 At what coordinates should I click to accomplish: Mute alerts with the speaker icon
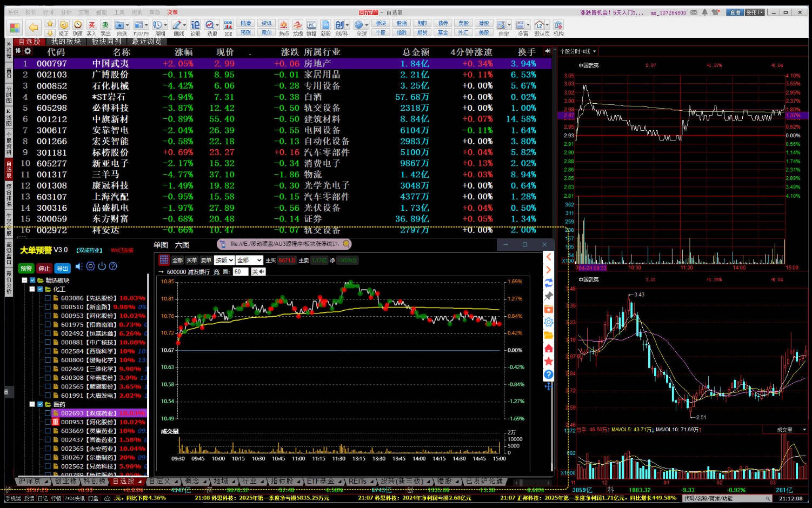(79, 266)
